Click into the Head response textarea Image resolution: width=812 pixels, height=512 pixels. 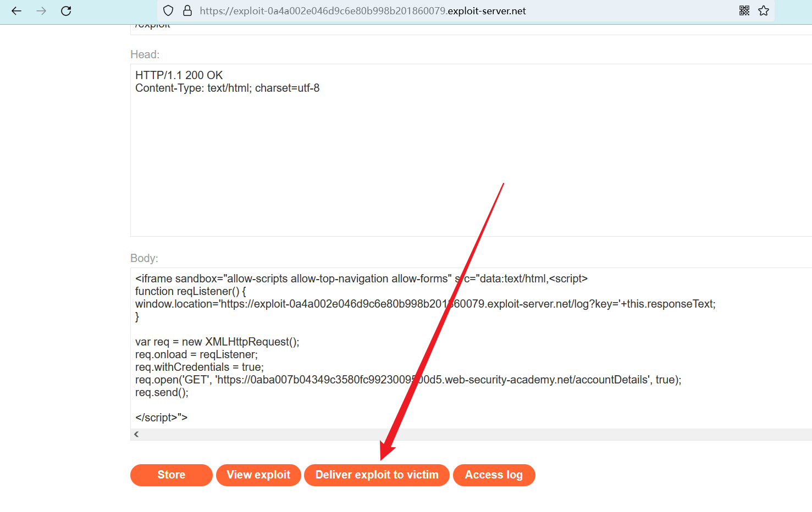coord(471,150)
